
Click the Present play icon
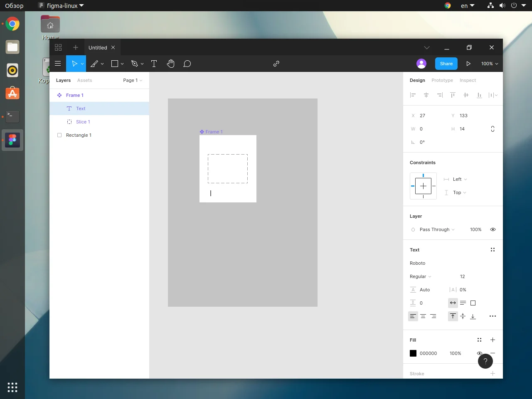(468, 64)
